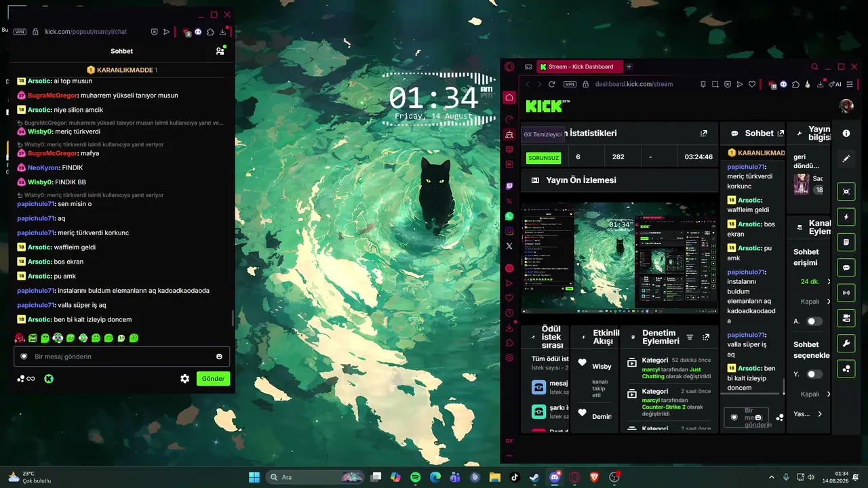Open Spotify from the taskbar

click(416, 477)
